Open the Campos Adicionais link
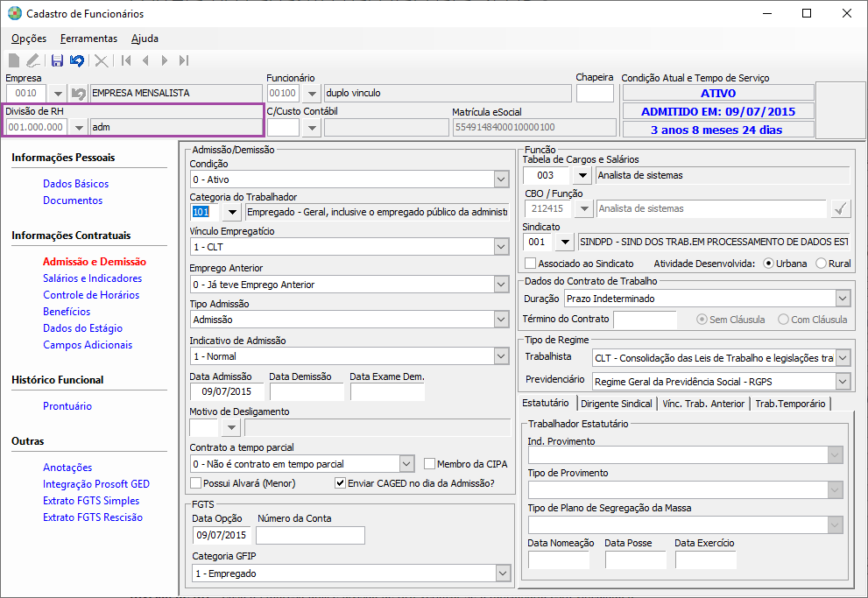This screenshot has width=868, height=598. tap(88, 345)
